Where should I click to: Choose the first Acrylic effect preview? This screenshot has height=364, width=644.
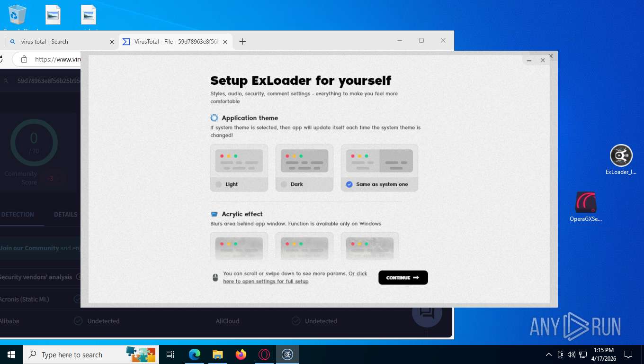tap(239, 248)
